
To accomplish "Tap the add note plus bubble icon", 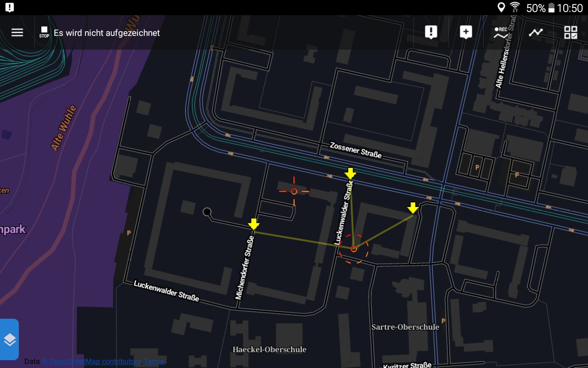I will [x=466, y=32].
